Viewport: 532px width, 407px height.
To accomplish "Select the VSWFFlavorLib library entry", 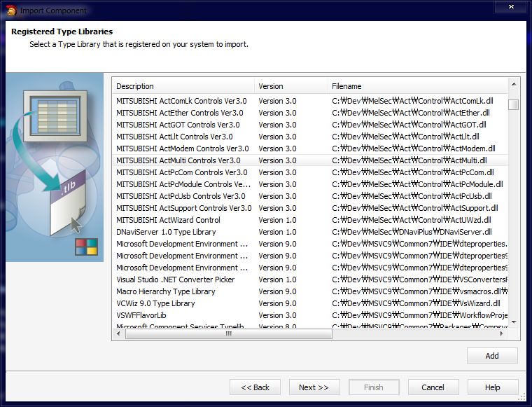I will 141,315.
